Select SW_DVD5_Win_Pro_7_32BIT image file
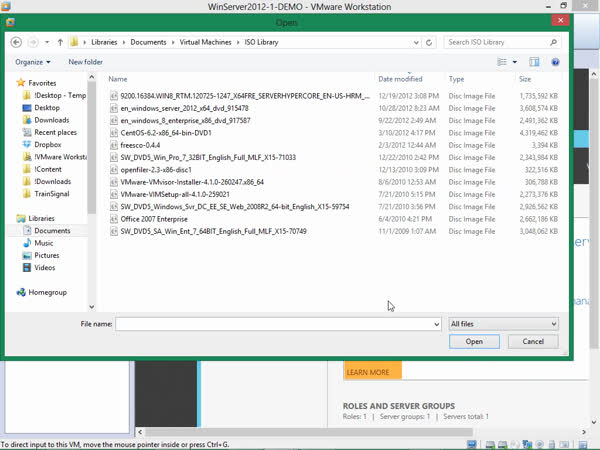 pyautogui.click(x=208, y=157)
